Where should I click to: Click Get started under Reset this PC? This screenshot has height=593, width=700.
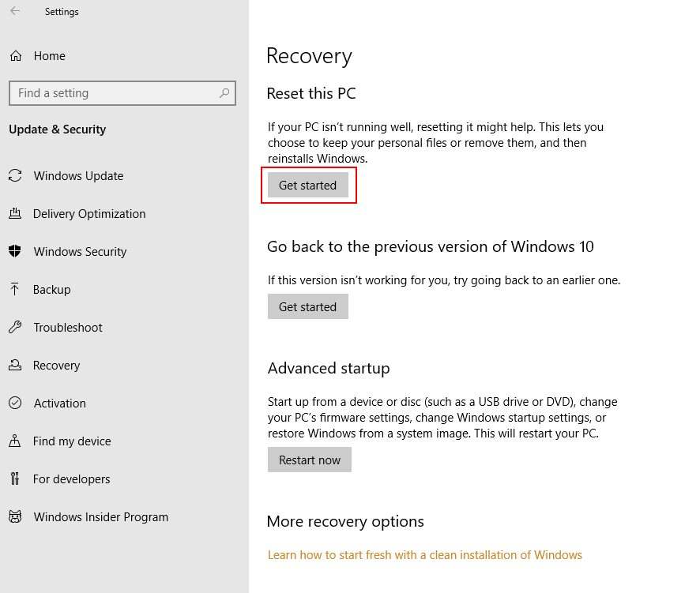(x=308, y=185)
